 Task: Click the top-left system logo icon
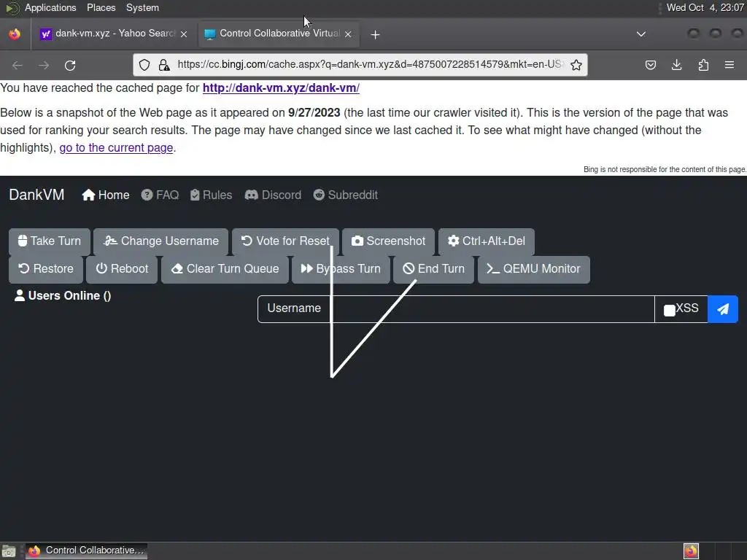(12, 7)
